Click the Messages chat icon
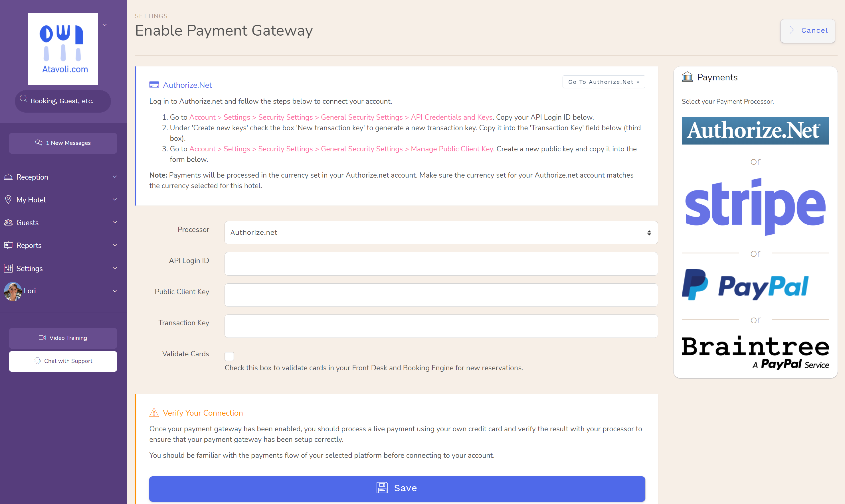Image resolution: width=845 pixels, height=504 pixels. [x=39, y=143]
